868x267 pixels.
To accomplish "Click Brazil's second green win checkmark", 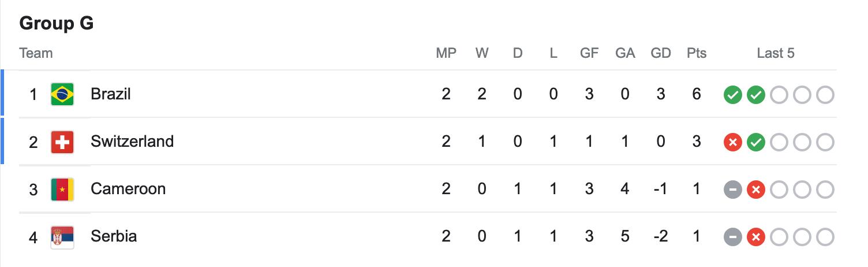I will tap(755, 95).
